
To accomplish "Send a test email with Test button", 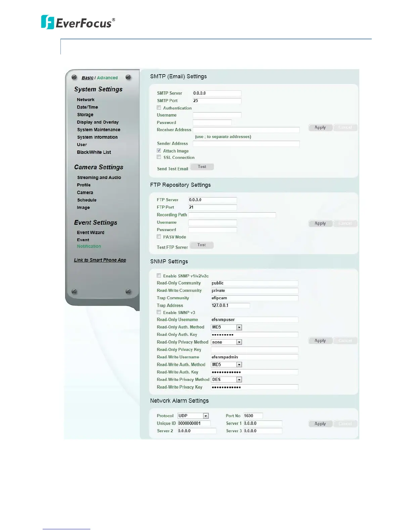I will pos(202,167).
